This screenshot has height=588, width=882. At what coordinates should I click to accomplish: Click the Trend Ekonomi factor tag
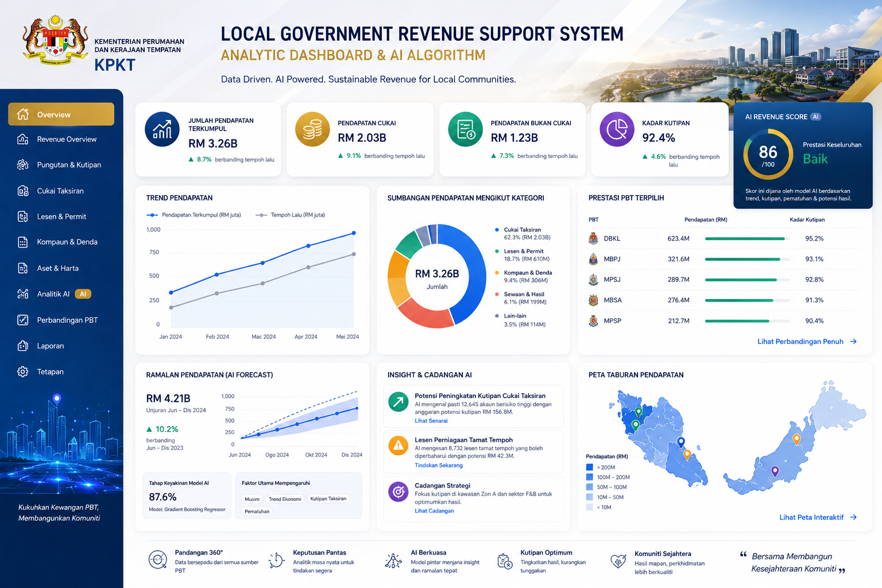pyautogui.click(x=285, y=499)
